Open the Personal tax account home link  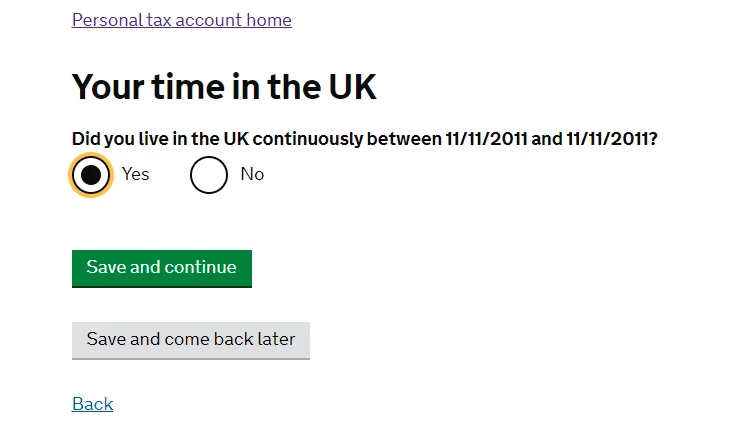pos(182,20)
